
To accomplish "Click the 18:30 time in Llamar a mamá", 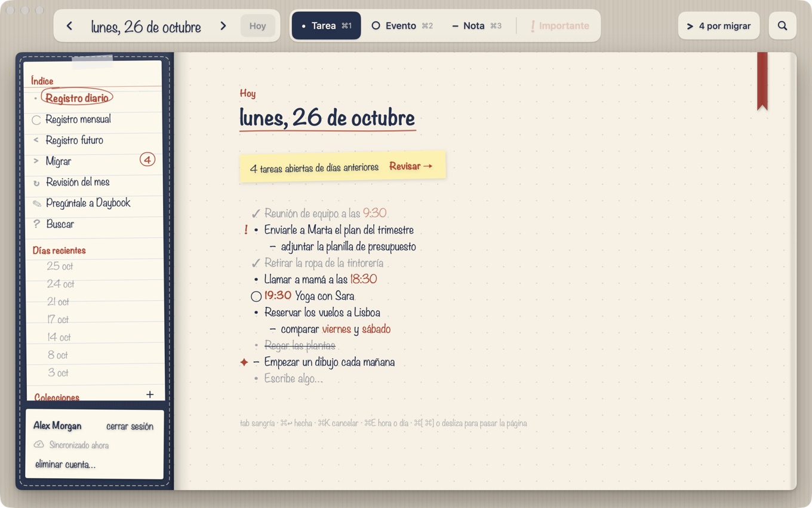I will (364, 279).
